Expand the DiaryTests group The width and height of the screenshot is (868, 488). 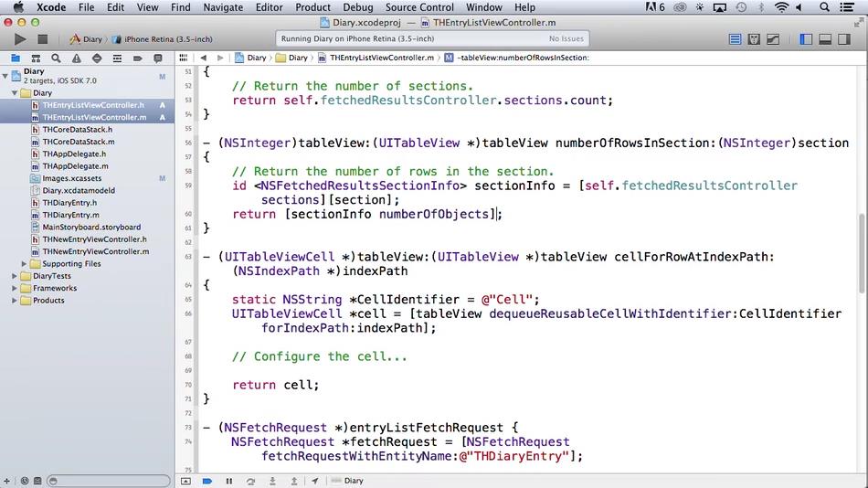click(15, 276)
